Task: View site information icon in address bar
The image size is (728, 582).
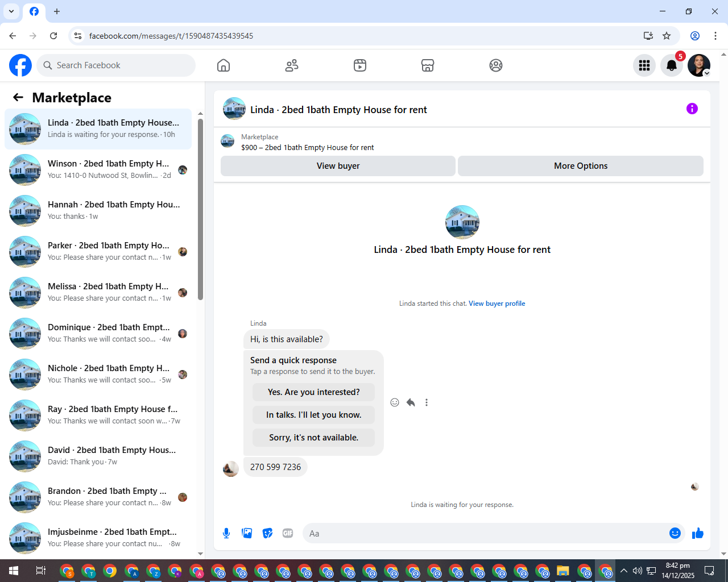Action: (x=78, y=36)
